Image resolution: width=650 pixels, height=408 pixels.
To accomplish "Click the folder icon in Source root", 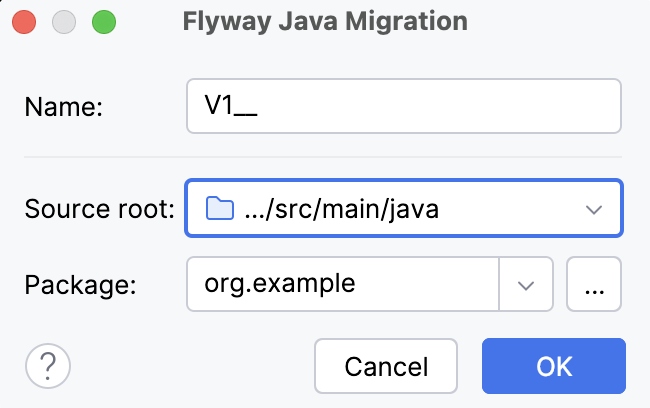I will point(217,209).
